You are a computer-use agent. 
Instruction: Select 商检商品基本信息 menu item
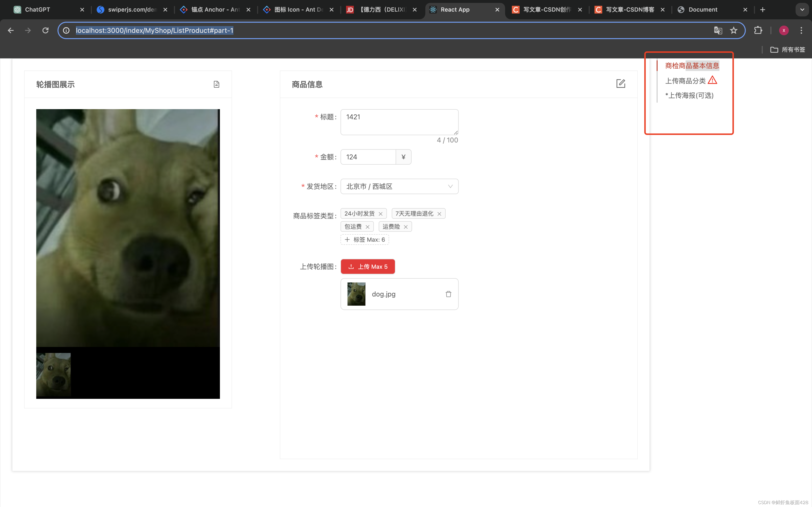click(x=692, y=65)
